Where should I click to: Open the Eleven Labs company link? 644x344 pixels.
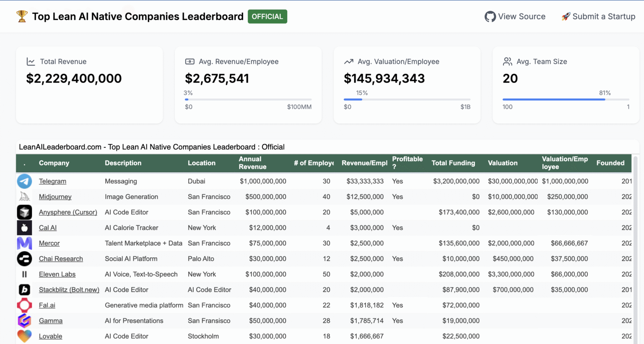pyautogui.click(x=57, y=274)
